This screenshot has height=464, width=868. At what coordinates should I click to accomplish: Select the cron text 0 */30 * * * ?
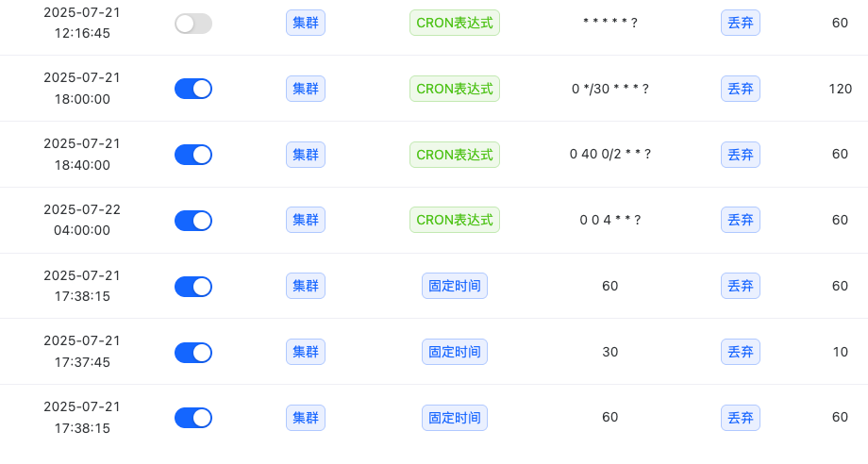point(610,89)
